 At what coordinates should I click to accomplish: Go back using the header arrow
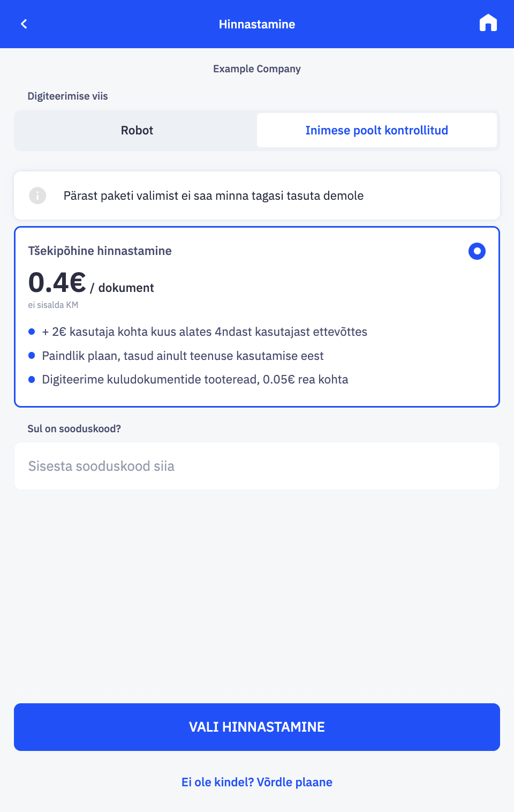(24, 24)
